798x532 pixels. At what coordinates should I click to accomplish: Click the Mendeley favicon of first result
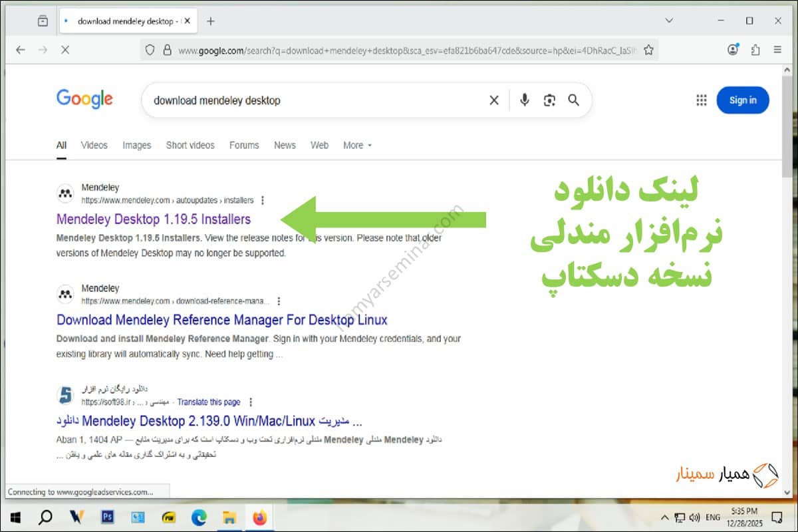[65, 194]
